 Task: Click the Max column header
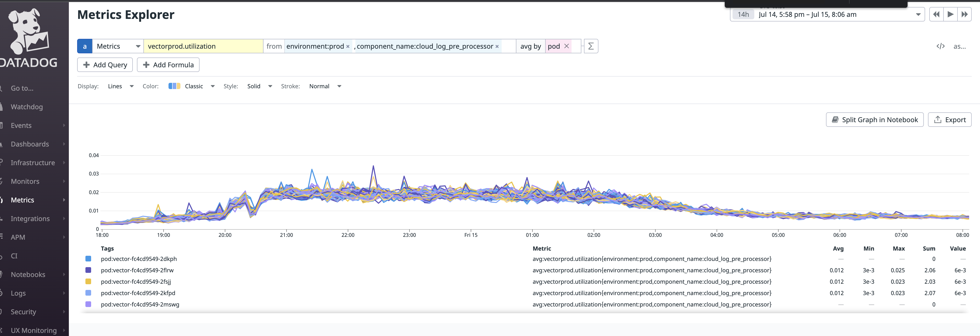point(898,249)
